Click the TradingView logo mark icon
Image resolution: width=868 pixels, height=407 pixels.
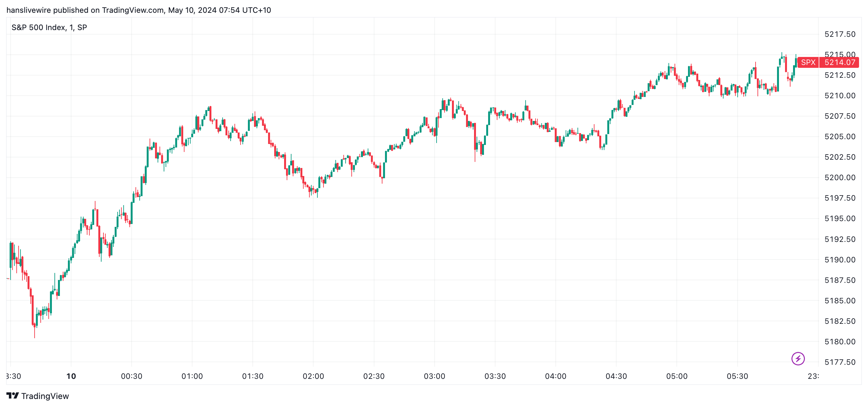(x=12, y=395)
